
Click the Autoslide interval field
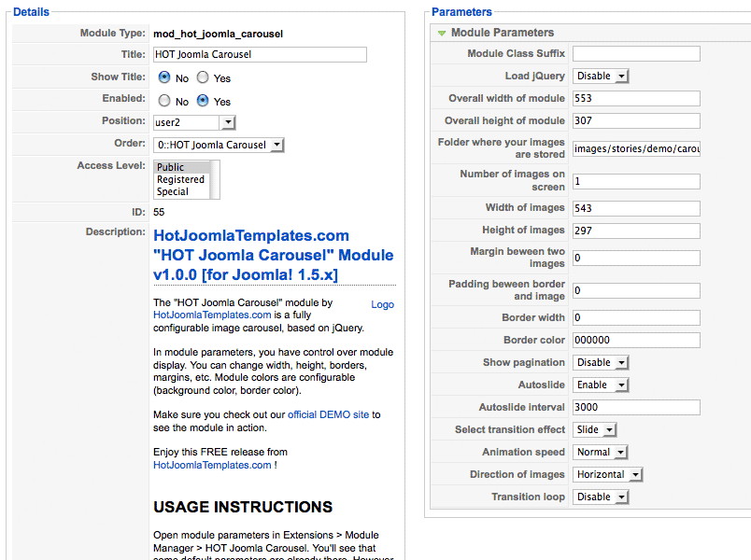tap(636, 408)
